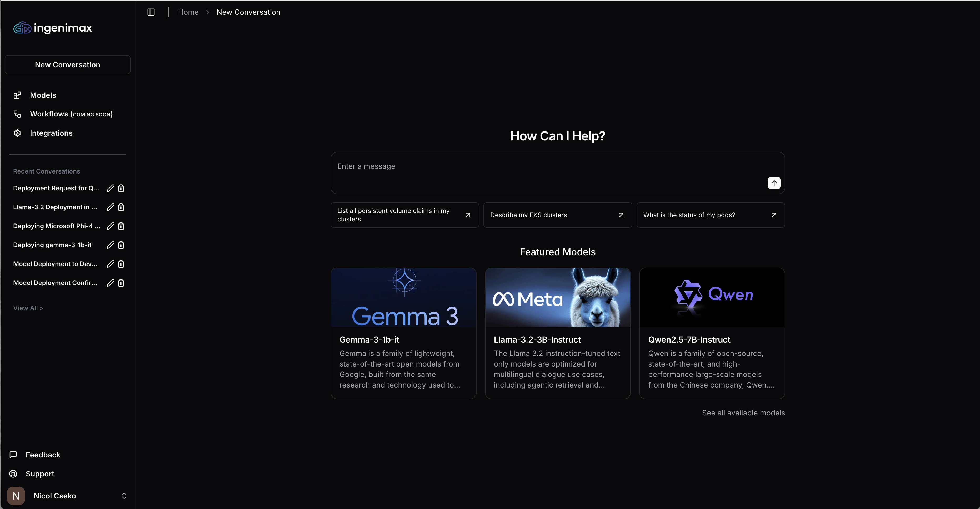Click the ingenimax logo
The height and width of the screenshot is (509, 980).
(x=53, y=28)
